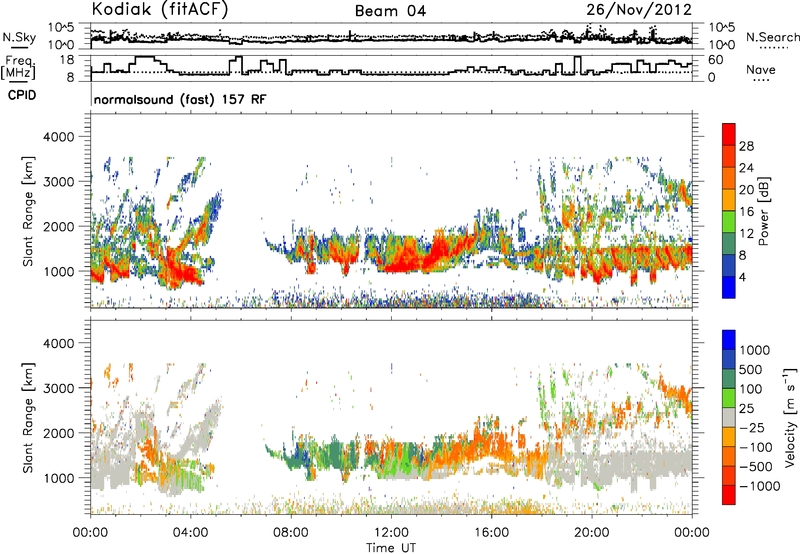Click the date "26/Nov/2012"

[639, 10]
